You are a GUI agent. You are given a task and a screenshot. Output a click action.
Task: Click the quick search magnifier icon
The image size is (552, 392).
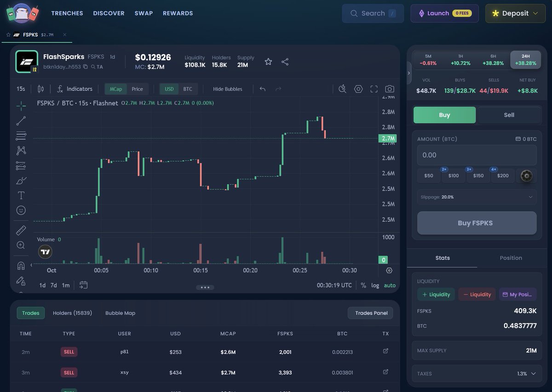(x=342, y=89)
